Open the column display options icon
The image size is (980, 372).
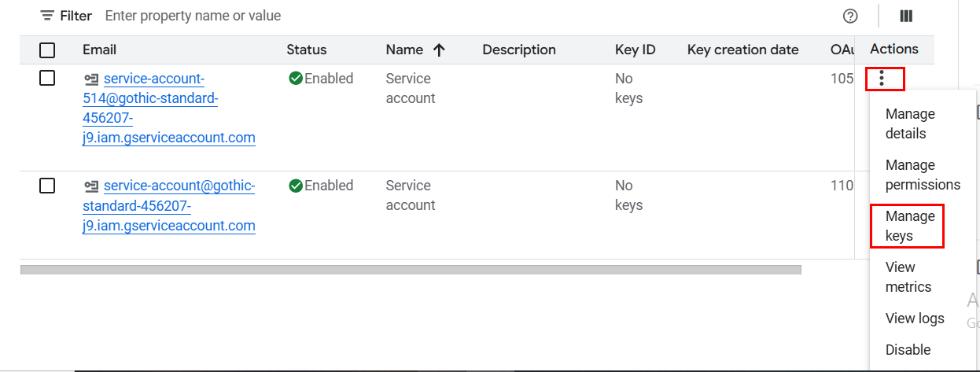pos(906,16)
